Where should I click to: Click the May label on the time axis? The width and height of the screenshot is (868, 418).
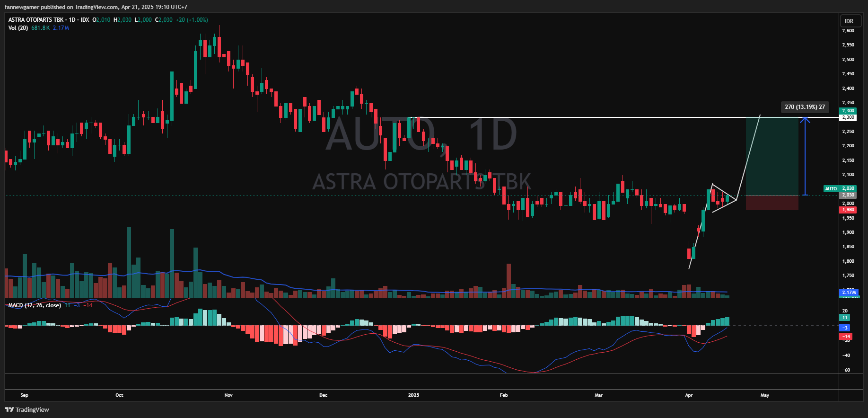pyautogui.click(x=765, y=395)
